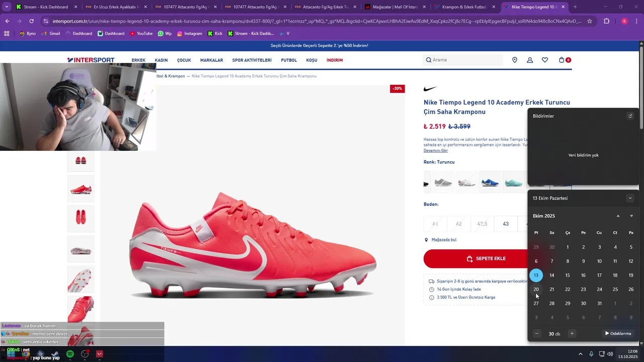Click Ekim 2025 month header

544,216
